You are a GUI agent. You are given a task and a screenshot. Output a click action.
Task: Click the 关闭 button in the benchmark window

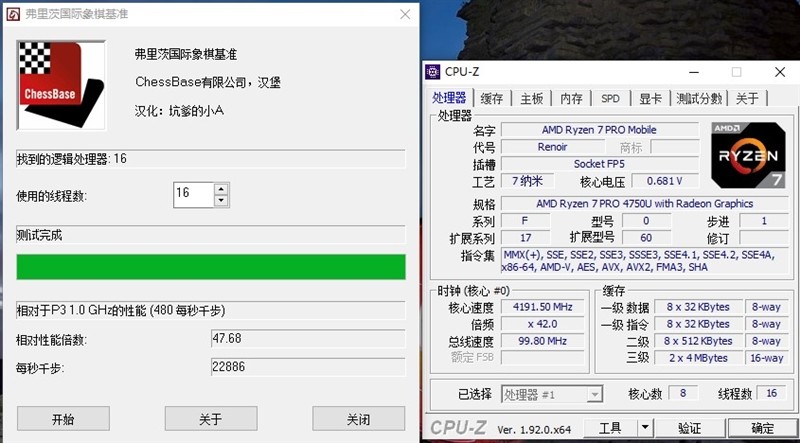pos(359,419)
